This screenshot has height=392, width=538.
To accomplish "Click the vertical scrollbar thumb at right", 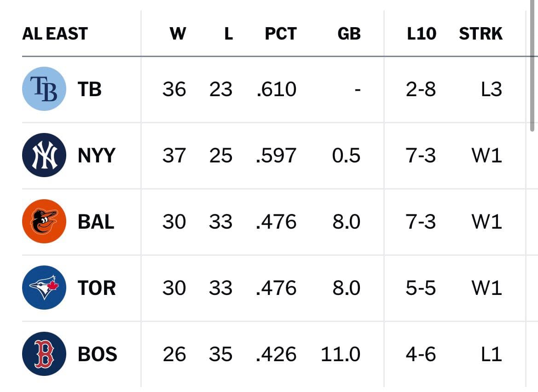I will pos(532,65).
